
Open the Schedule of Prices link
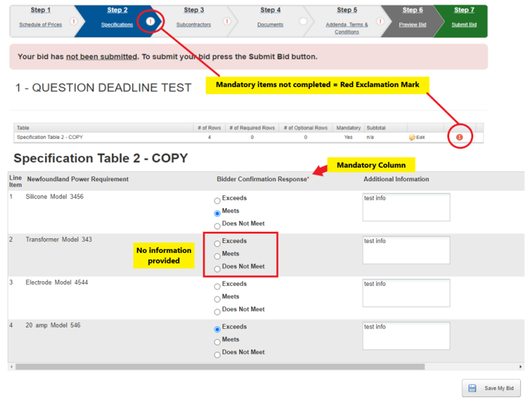40,24
